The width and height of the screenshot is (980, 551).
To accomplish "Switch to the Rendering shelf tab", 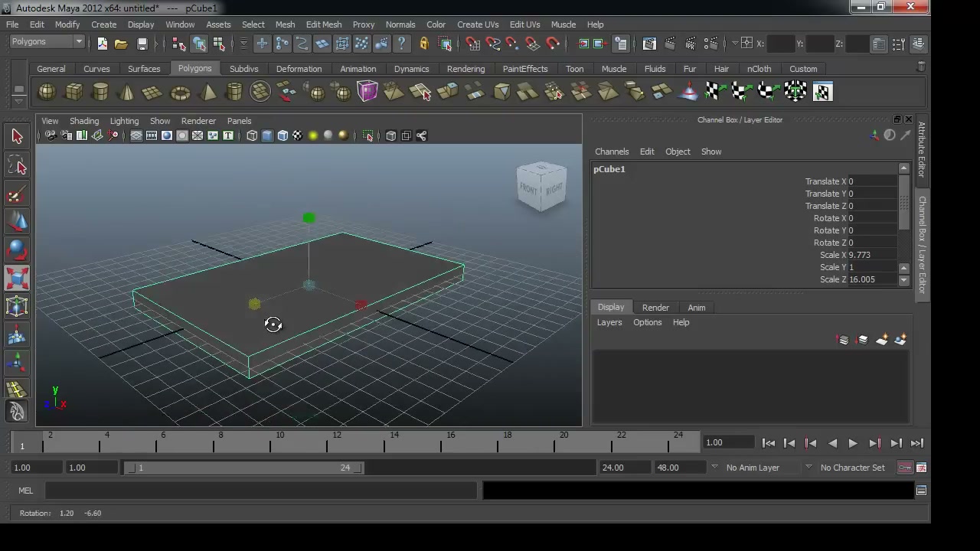I will tap(465, 69).
